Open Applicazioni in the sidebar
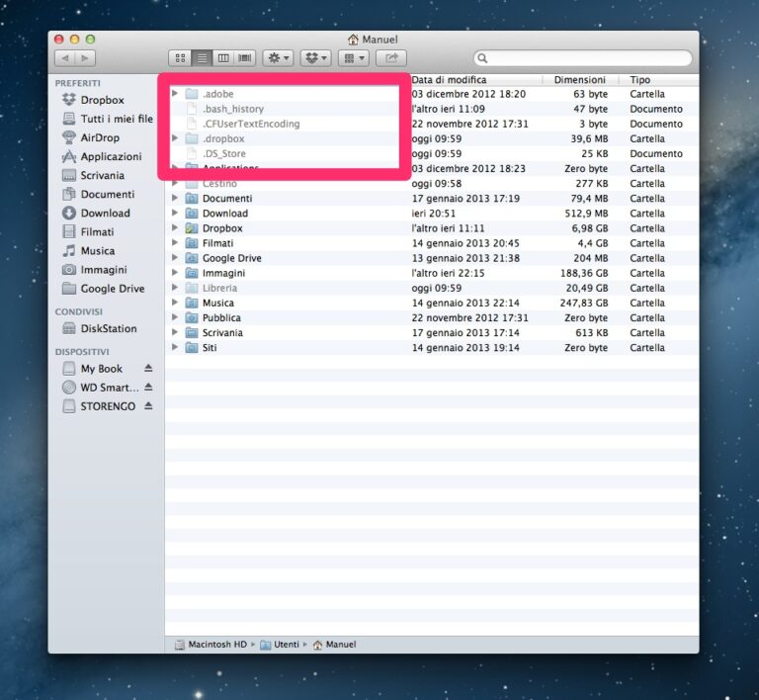 (x=111, y=156)
